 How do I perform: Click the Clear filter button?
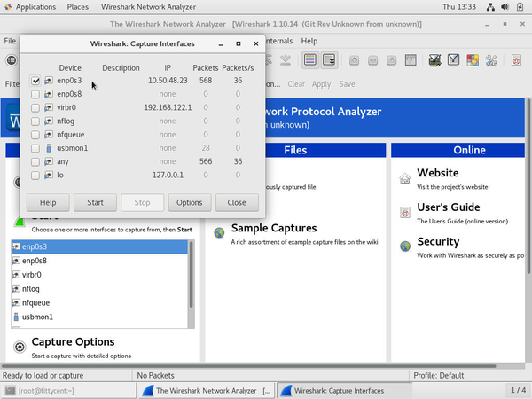point(296,84)
